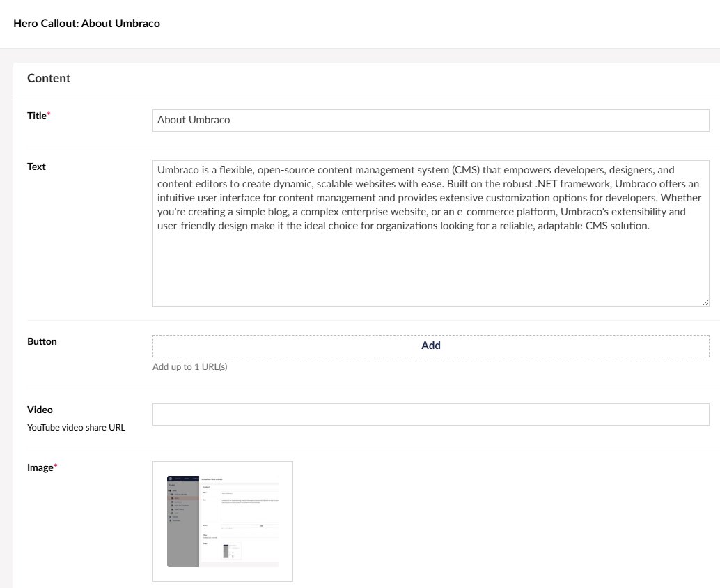
Task: Select the 'Hero Callout: About Umbraco' header
Action: pyautogui.click(x=85, y=23)
